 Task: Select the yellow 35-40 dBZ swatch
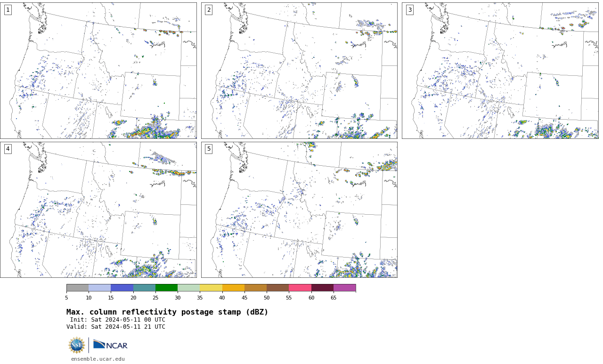point(211,288)
